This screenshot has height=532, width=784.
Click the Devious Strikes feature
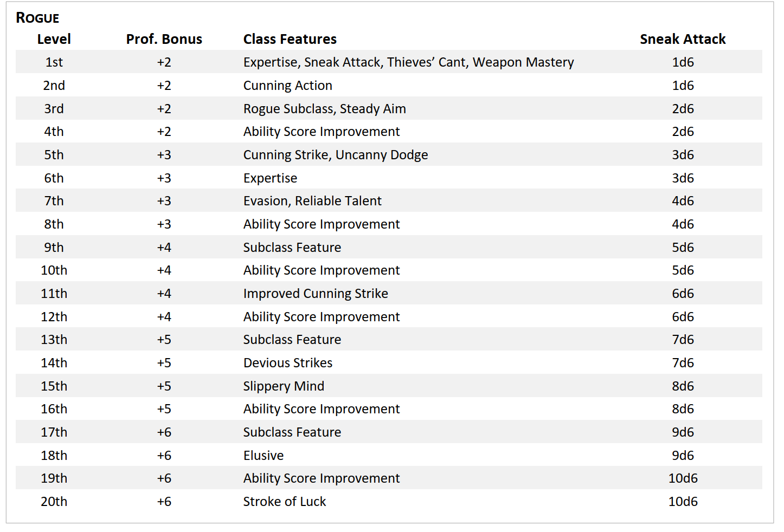[x=288, y=363]
